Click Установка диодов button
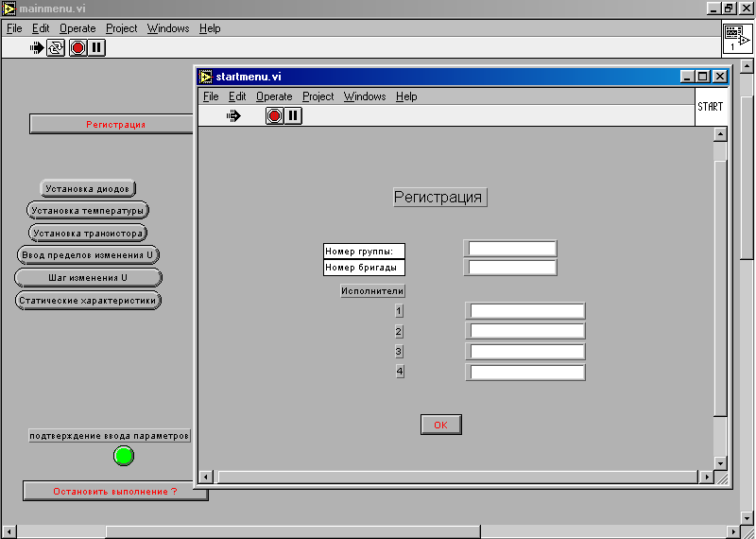 pos(88,189)
